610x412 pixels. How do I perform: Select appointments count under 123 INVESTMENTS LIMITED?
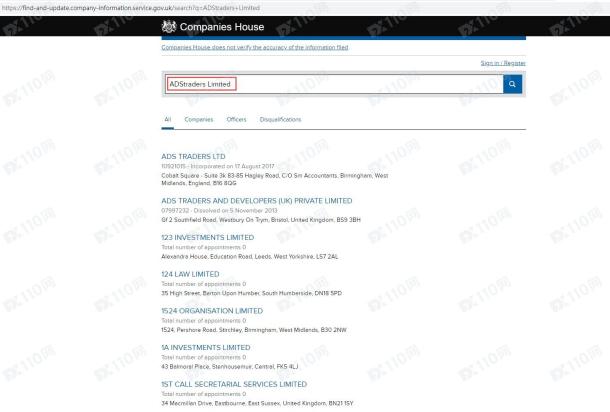pyautogui.click(x=204, y=247)
